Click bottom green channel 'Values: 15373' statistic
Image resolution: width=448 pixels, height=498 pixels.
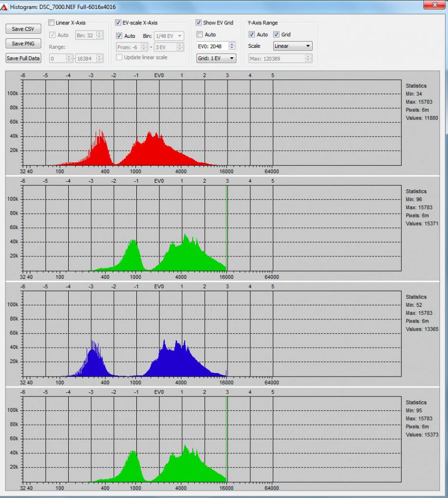point(422,435)
